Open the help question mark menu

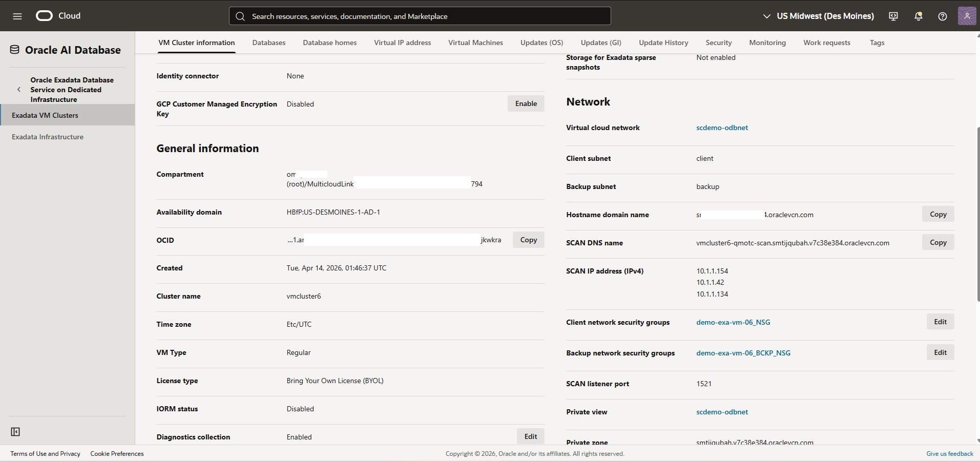pyautogui.click(x=943, y=16)
